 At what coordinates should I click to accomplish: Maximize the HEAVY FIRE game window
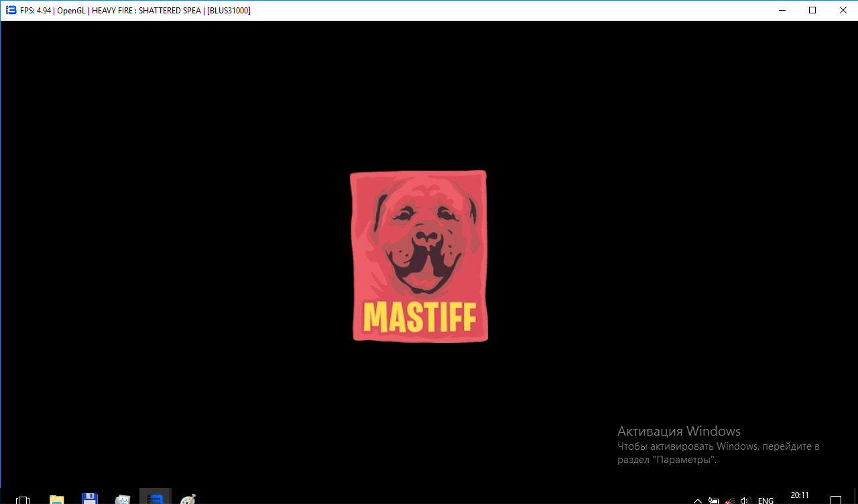pos(812,10)
